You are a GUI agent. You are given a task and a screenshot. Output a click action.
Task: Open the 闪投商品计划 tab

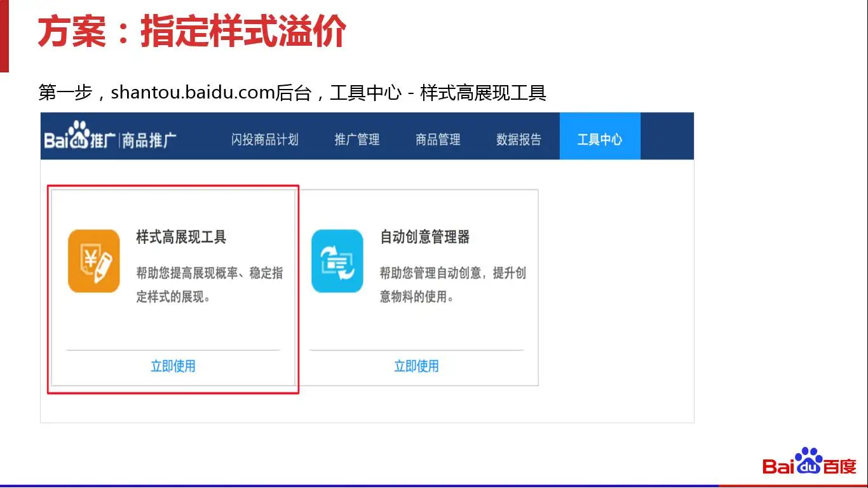(x=264, y=140)
